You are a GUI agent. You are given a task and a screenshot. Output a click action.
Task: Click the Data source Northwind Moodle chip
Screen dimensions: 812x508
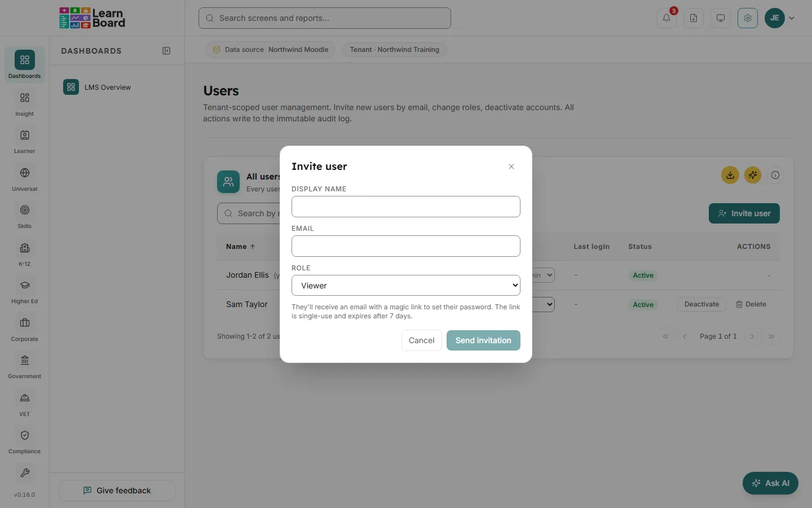(x=270, y=50)
